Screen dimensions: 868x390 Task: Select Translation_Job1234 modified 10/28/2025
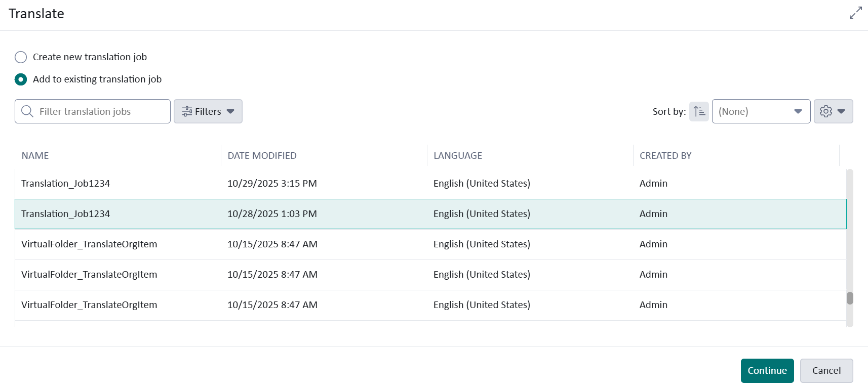[x=66, y=214]
